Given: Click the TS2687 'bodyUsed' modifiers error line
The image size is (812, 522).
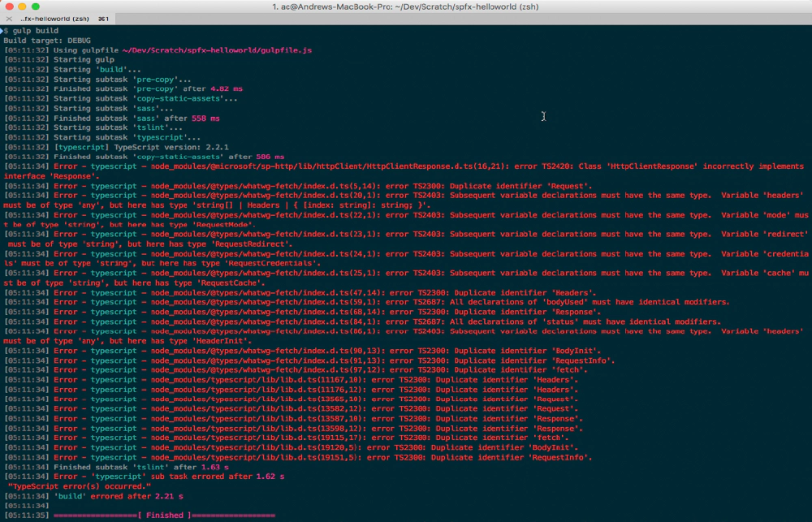Looking at the screenshot, I should (367, 302).
